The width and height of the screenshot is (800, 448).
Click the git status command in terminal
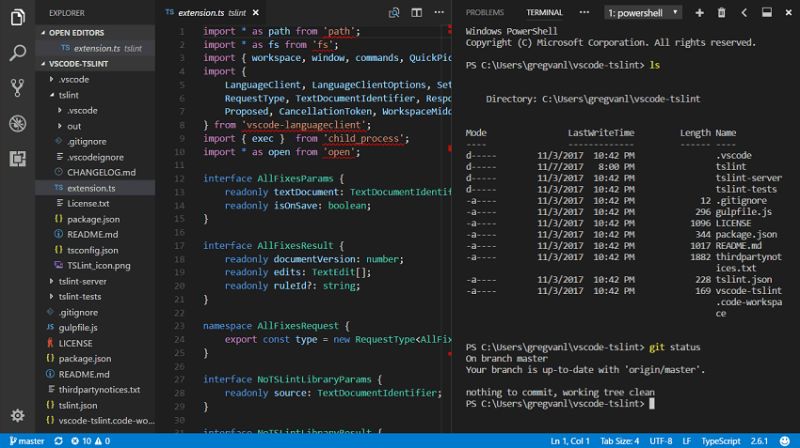click(674, 347)
